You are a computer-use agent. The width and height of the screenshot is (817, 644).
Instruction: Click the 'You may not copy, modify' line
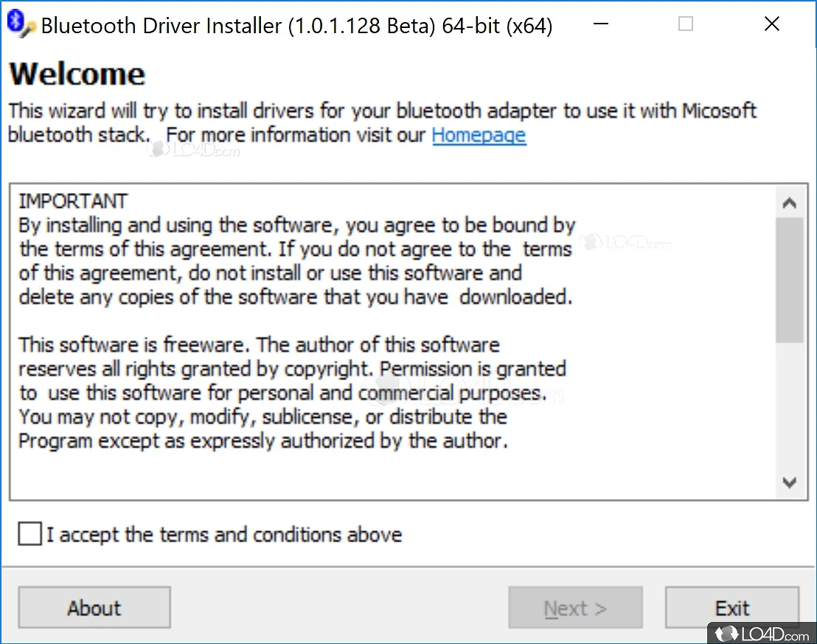263,417
